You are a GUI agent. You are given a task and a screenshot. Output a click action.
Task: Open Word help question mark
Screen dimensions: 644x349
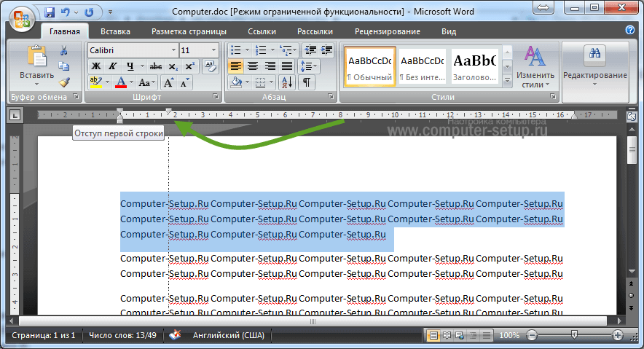[629, 30]
